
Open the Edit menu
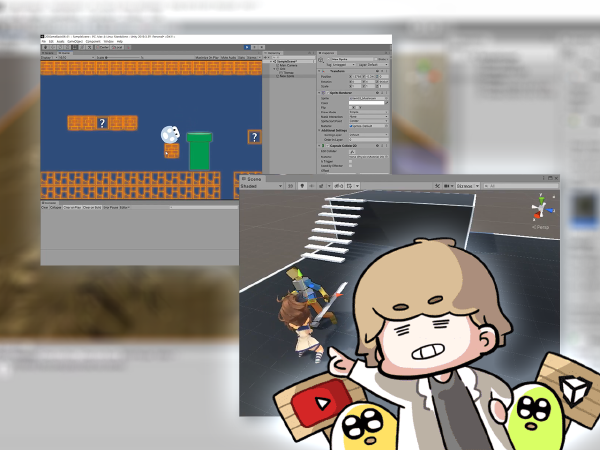point(51,41)
